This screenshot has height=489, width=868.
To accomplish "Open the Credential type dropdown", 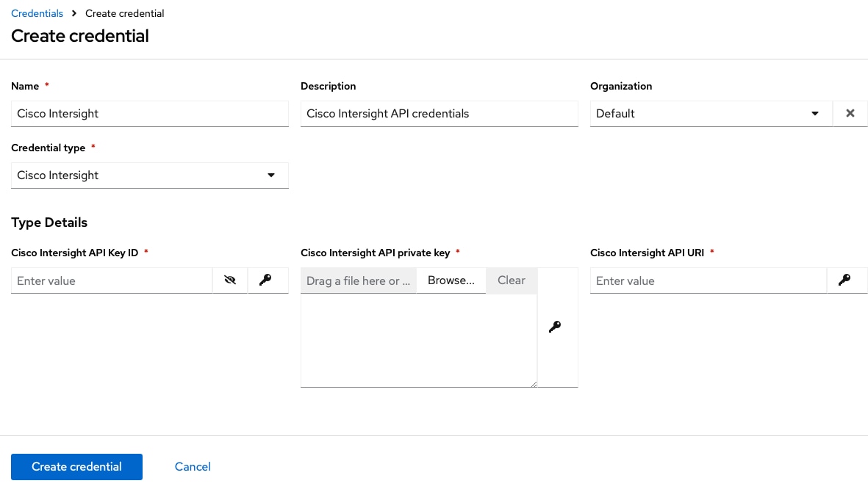I will click(x=149, y=175).
